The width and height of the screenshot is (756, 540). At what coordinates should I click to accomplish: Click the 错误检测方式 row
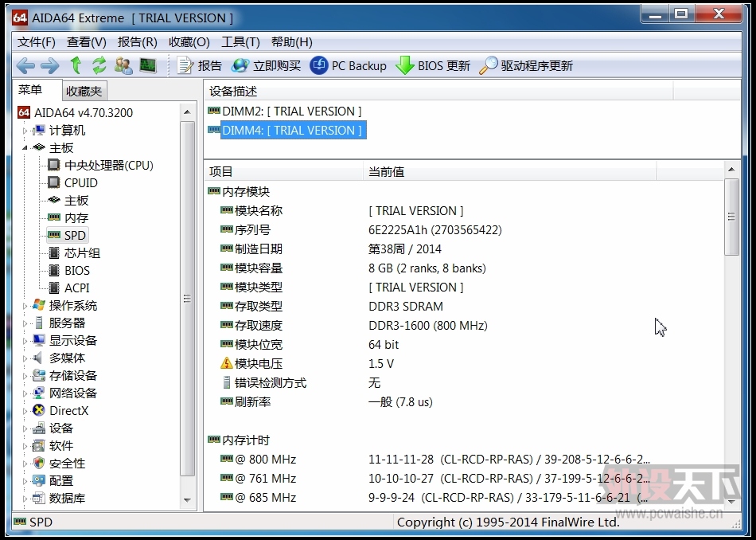coord(464,382)
